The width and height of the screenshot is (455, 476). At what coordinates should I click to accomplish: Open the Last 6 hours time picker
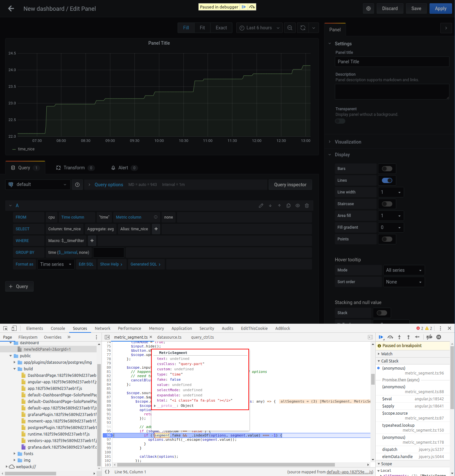[259, 28]
